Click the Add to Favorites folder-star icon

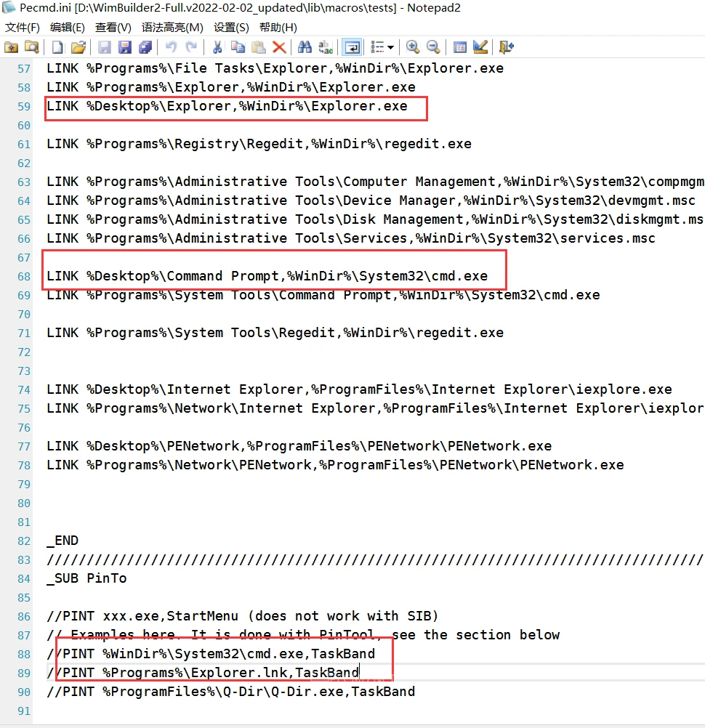pyautogui.click(x=11, y=47)
